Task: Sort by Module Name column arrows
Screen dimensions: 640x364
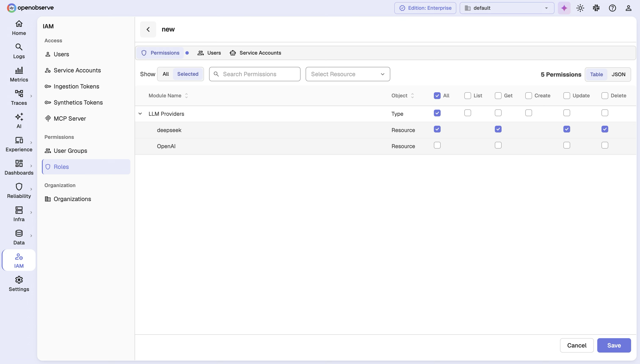Action: pyautogui.click(x=186, y=95)
